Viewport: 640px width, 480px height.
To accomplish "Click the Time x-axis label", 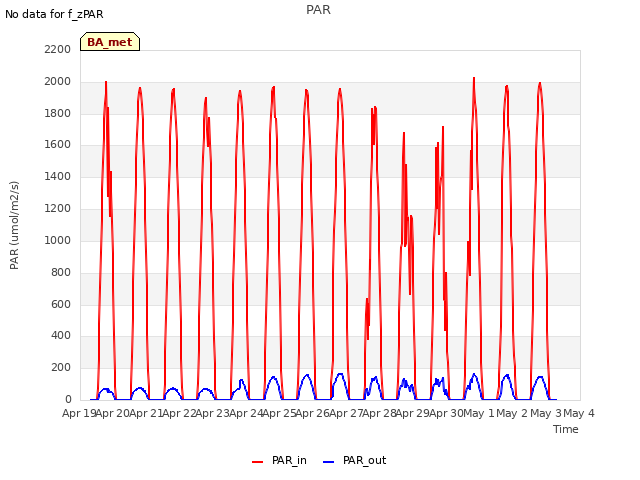I will click(566, 429).
